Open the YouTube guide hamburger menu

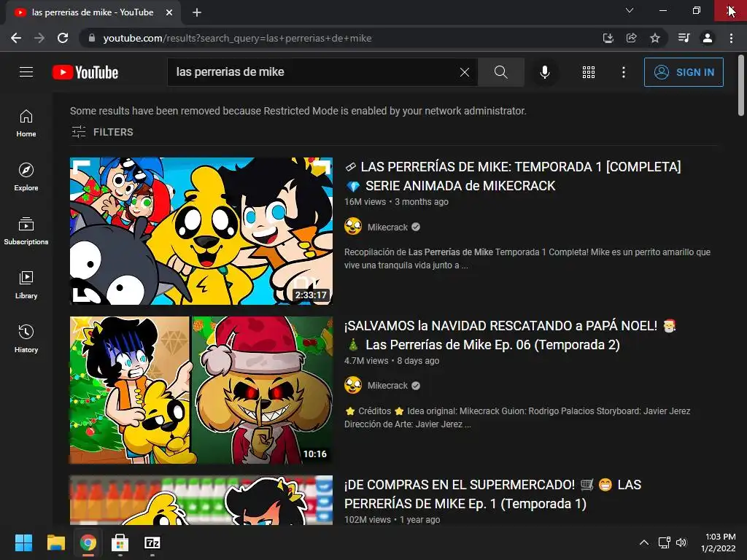click(26, 72)
